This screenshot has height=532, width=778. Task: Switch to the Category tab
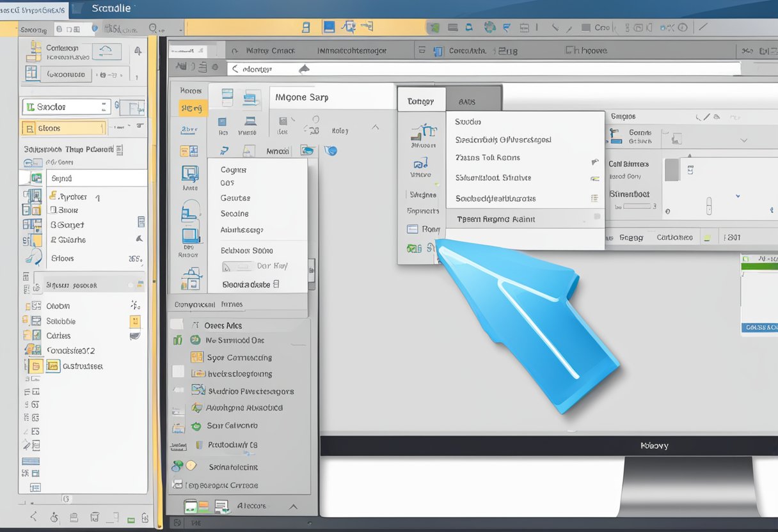point(421,100)
